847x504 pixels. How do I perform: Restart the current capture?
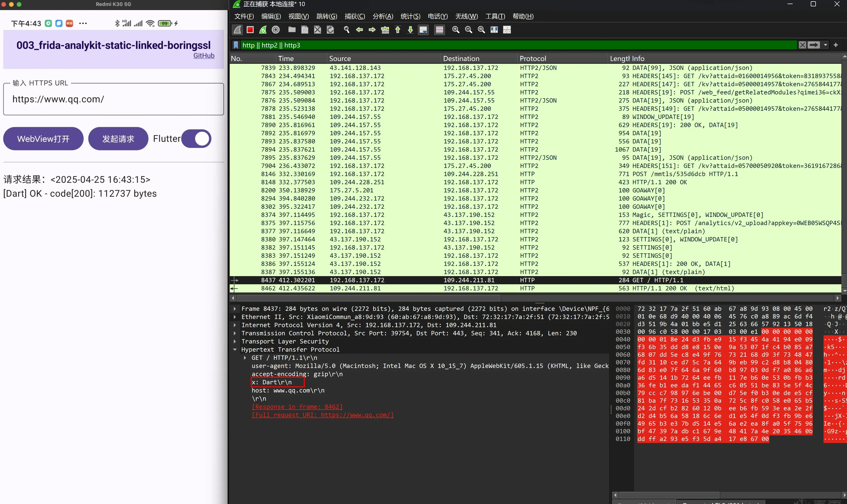click(x=263, y=30)
